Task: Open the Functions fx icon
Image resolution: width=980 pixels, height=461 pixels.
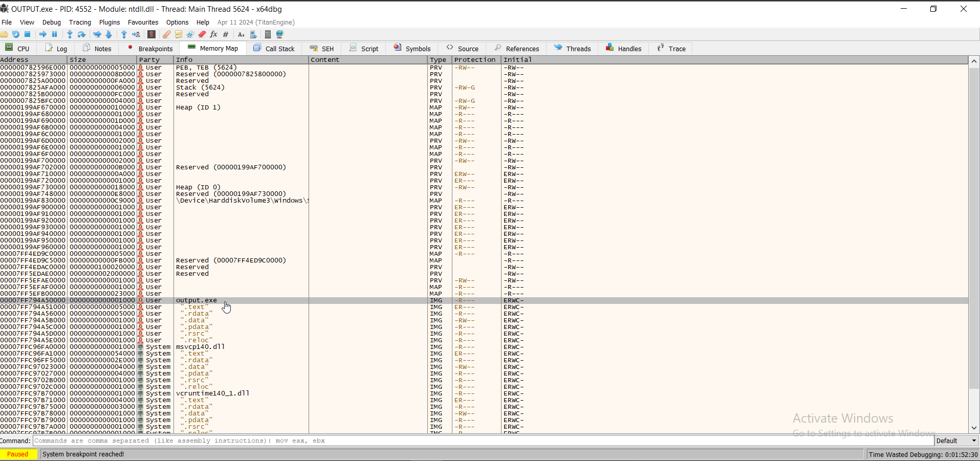Action: [214, 34]
